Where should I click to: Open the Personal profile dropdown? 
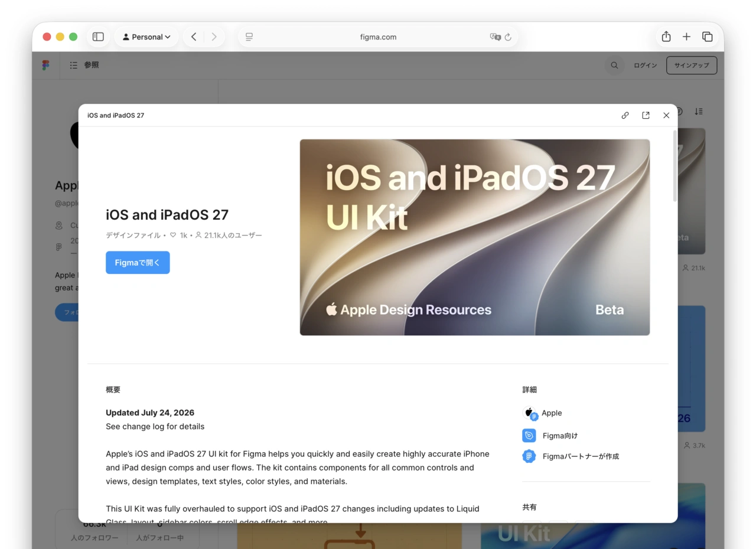[146, 37]
